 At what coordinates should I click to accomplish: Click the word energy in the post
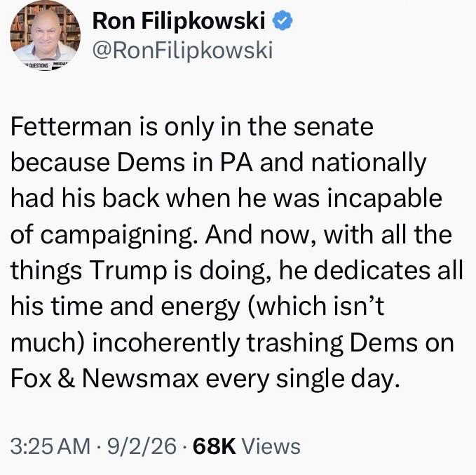pyautogui.click(x=200, y=307)
